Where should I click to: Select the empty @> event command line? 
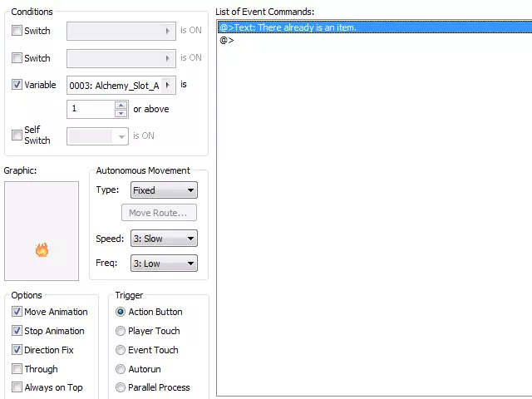point(375,40)
